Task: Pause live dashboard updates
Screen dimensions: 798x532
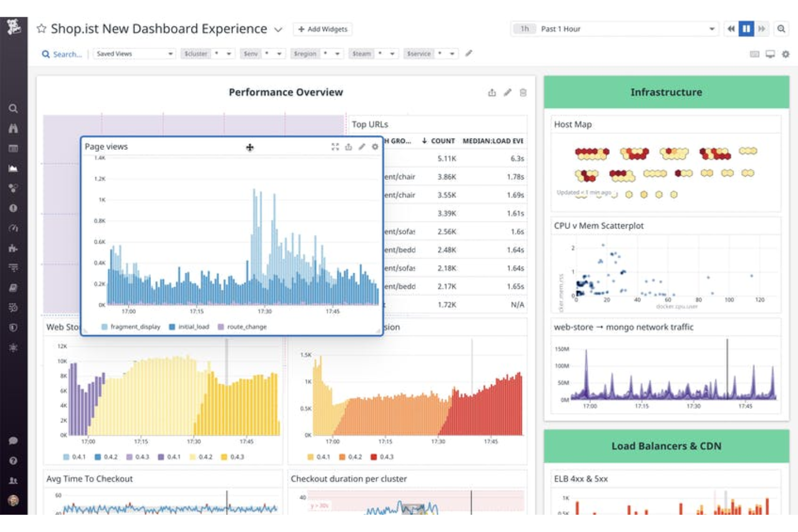Action: (x=746, y=30)
